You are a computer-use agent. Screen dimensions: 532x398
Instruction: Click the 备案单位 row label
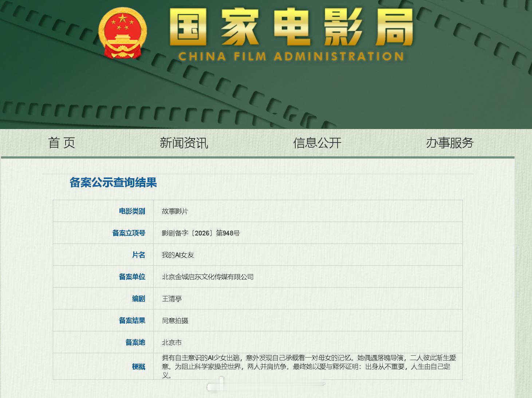[x=132, y=277]
